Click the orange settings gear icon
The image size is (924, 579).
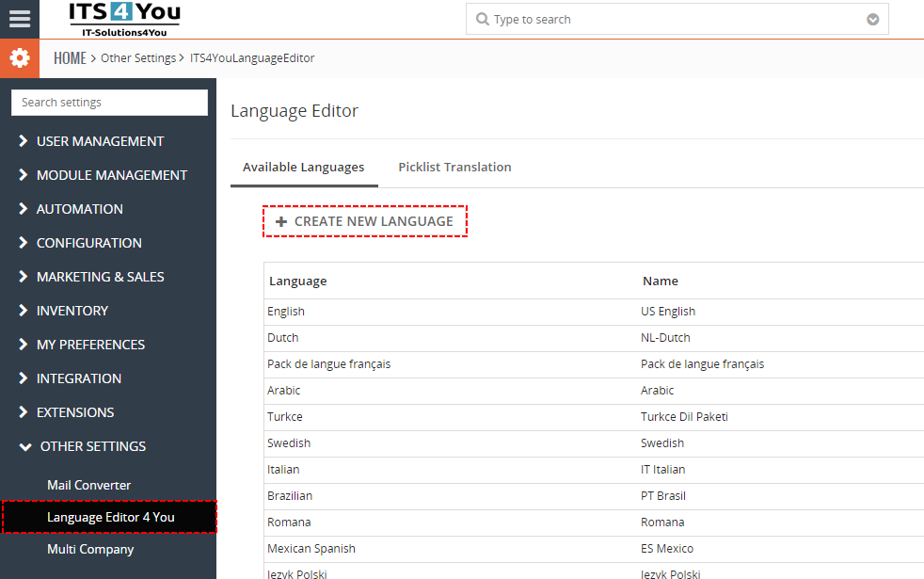pyautogui.click(x=19, y=58)
